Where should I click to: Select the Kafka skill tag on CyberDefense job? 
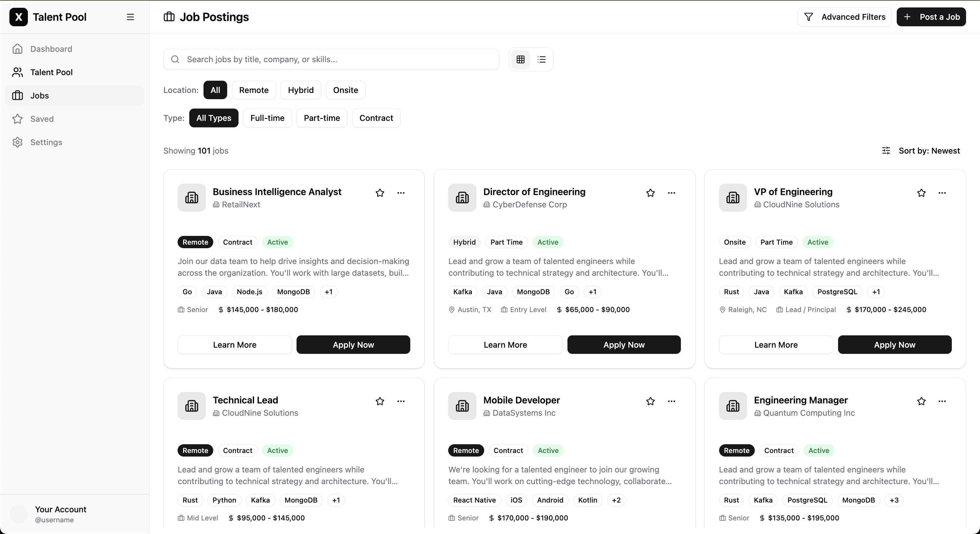tap(462, 292)
